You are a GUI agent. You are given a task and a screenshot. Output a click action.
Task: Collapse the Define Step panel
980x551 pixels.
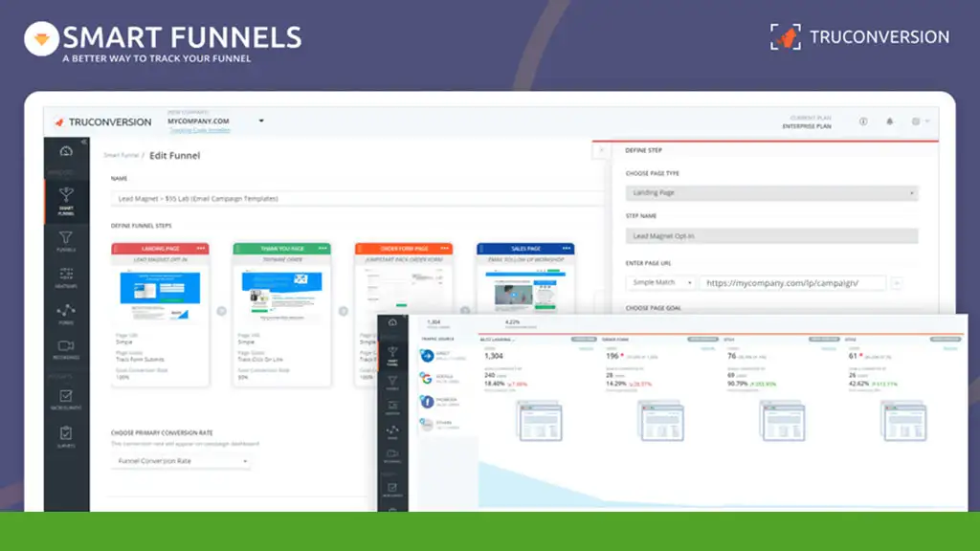click(601, 150)
